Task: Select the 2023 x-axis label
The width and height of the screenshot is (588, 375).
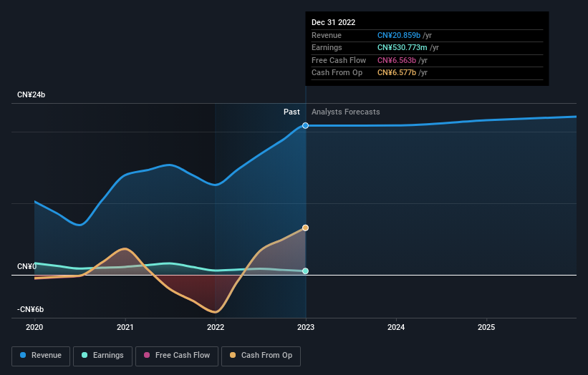Action: [x=306, y=327]
